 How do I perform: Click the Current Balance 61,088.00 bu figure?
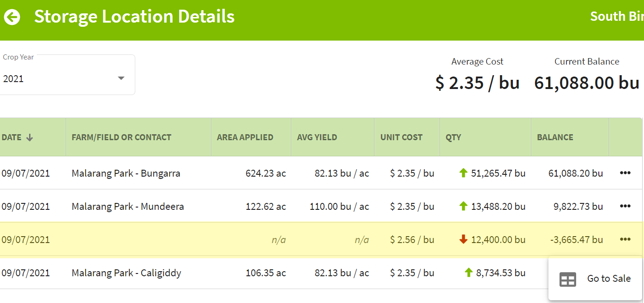[587, 83]
